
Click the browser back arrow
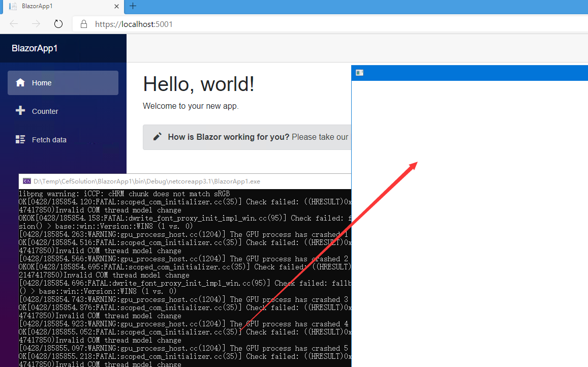coord(14,24)
